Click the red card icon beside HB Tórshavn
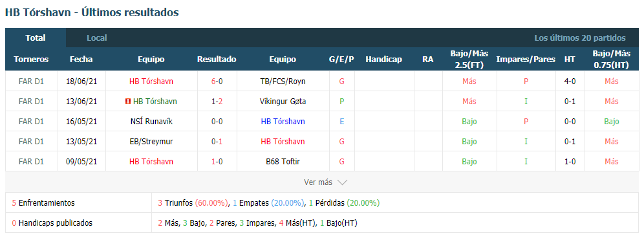The width and height of the screenshot is (644, 240). [129, 102]
